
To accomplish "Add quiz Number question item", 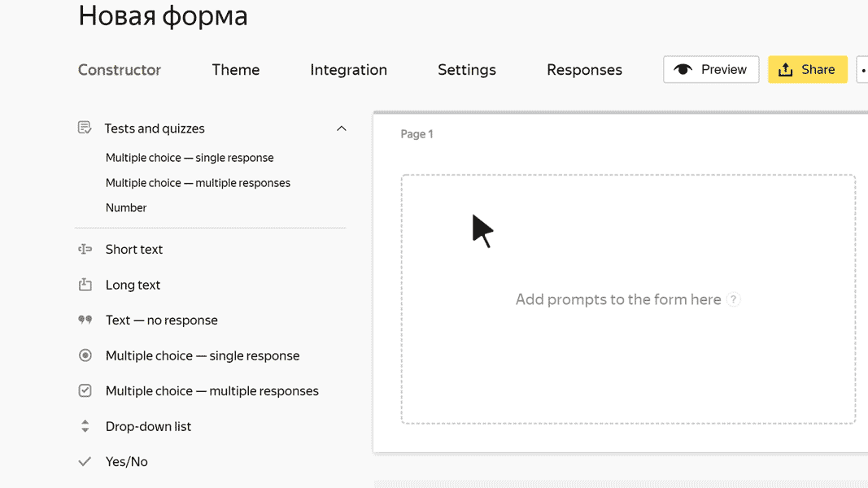I will click(126, 207).
